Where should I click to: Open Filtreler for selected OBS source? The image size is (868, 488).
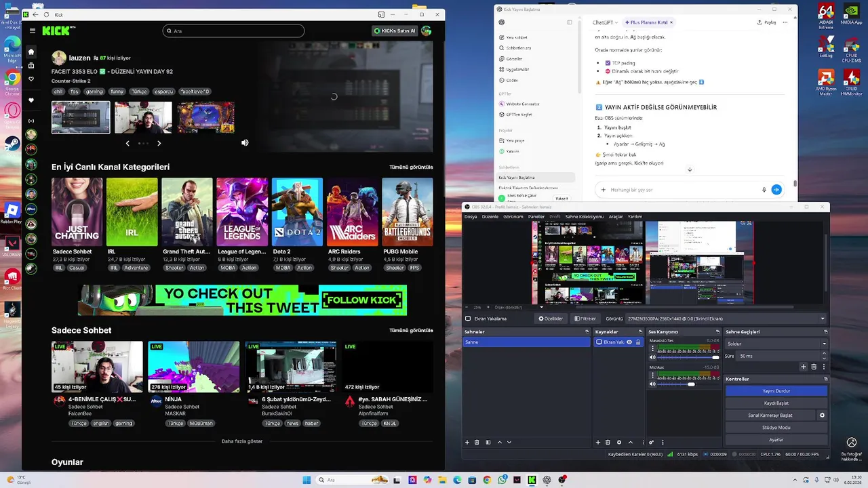[585, 319]
